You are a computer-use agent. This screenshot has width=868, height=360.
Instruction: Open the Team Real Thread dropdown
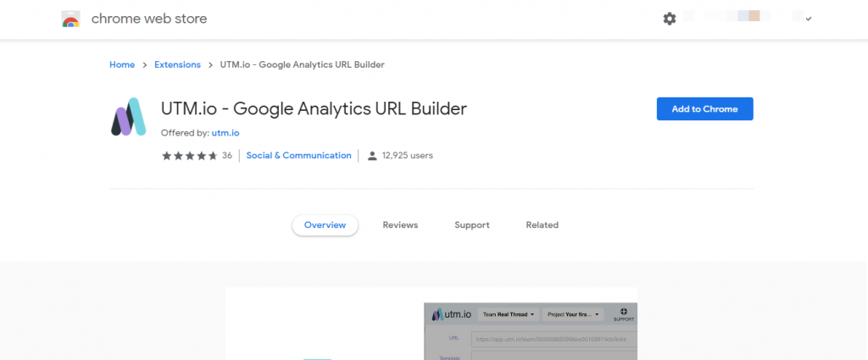pos(509,314)
